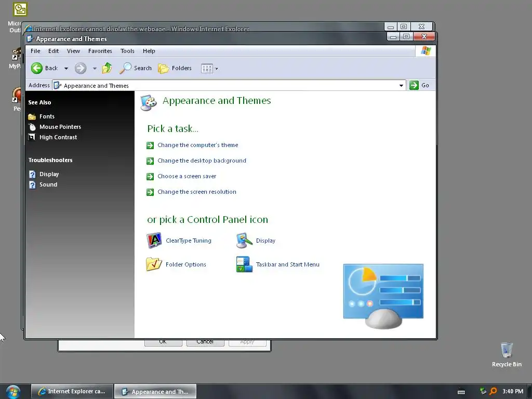Expand the Address bar dropdown
Viewport: 532px width, 399px height.
pyautogui.click(x=401, y=86)
